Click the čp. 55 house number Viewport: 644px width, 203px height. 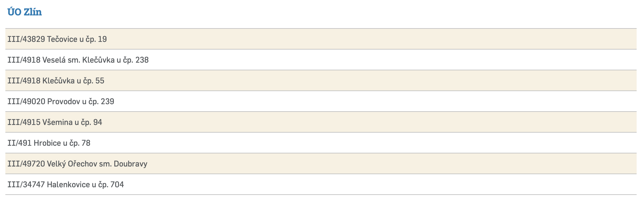94,81
